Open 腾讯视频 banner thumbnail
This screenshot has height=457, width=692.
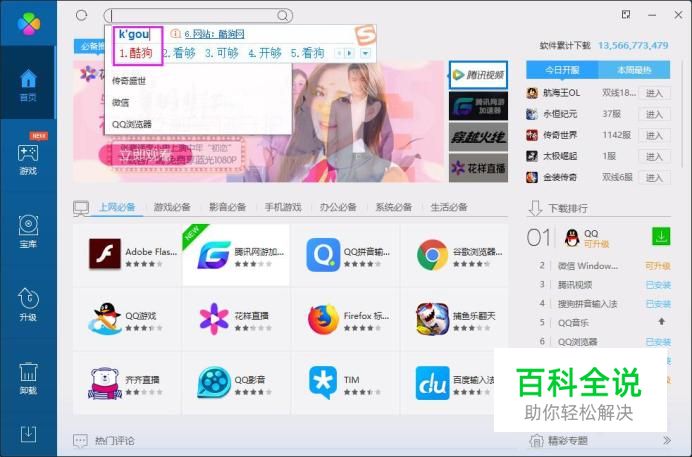point(478,75)
